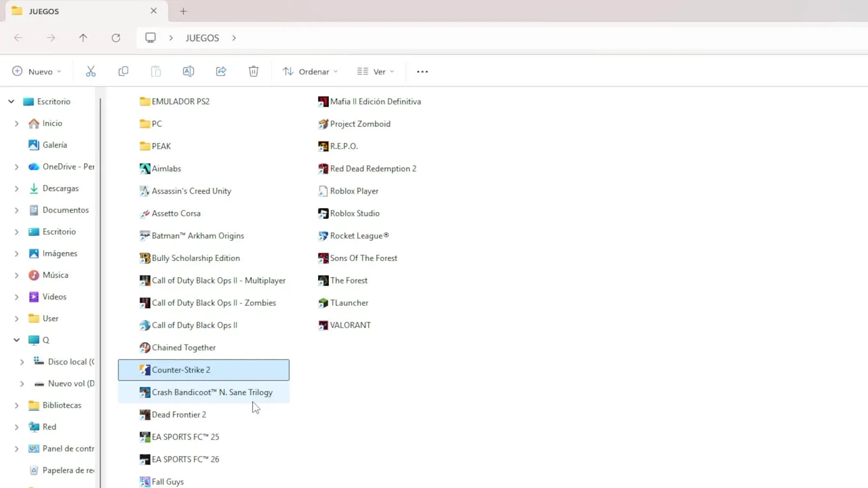The height and width of the screenshot is (488, 868).
Task: Open Red network in the sidebar
Action: tap(51, 427)
